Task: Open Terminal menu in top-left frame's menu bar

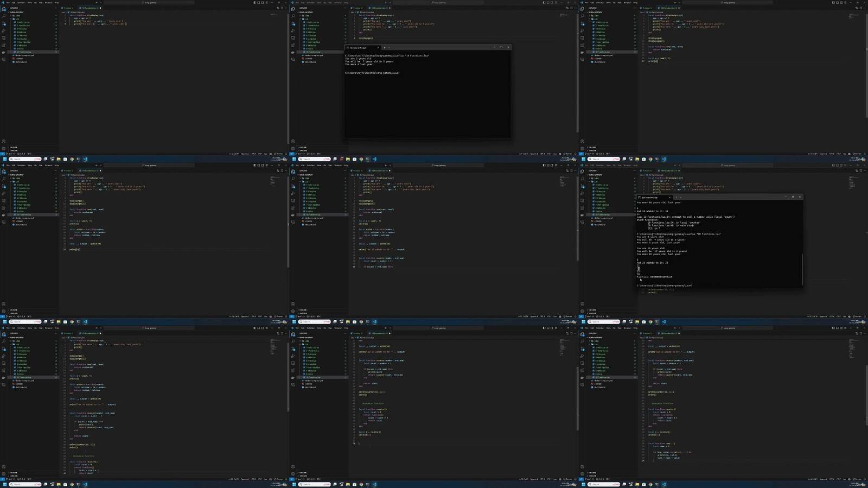Action: click(x=48, y=3)
